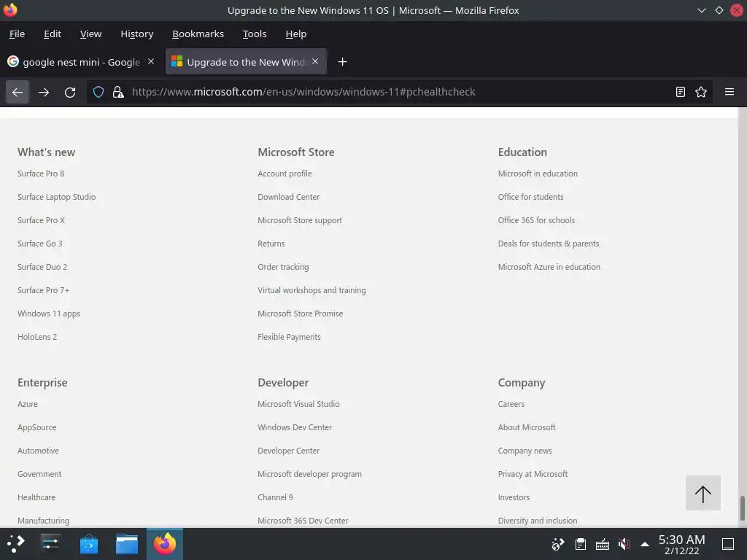Show site security padlock info

coord(118,92)
